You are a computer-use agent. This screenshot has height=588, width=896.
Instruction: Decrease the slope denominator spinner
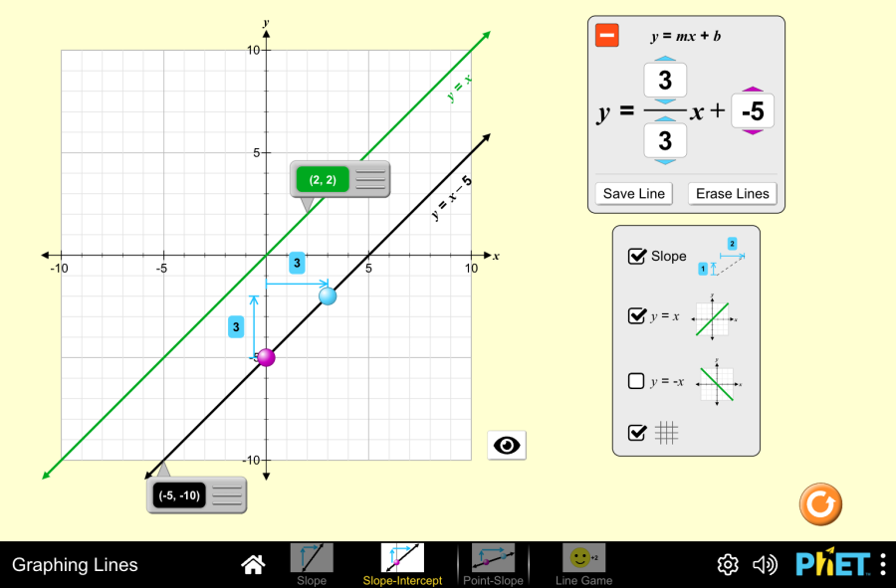point(664,161)
